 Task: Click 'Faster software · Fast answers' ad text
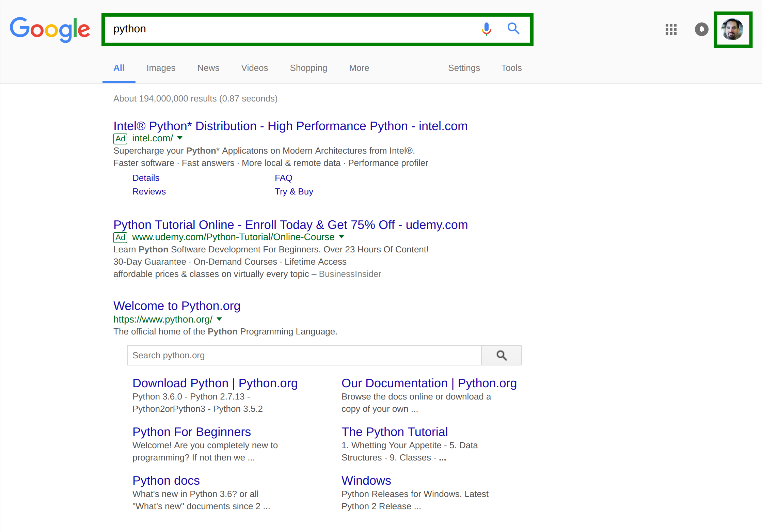271,163
